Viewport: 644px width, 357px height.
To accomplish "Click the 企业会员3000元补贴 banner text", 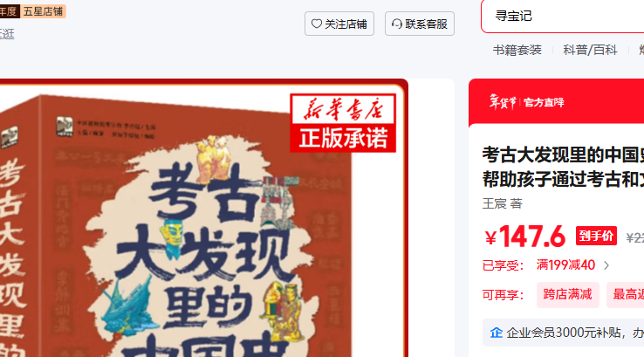I will 575,333.
